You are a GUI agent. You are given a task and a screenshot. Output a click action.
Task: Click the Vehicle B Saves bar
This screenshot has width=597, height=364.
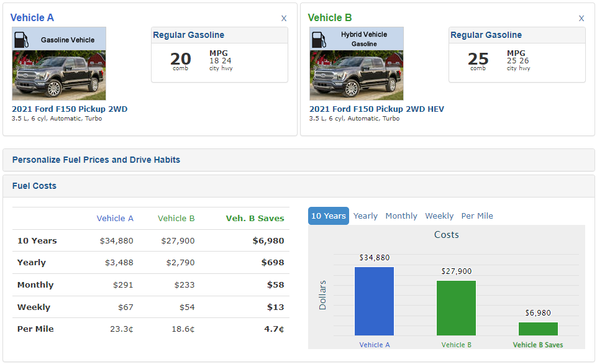click(x=538, y=329)
